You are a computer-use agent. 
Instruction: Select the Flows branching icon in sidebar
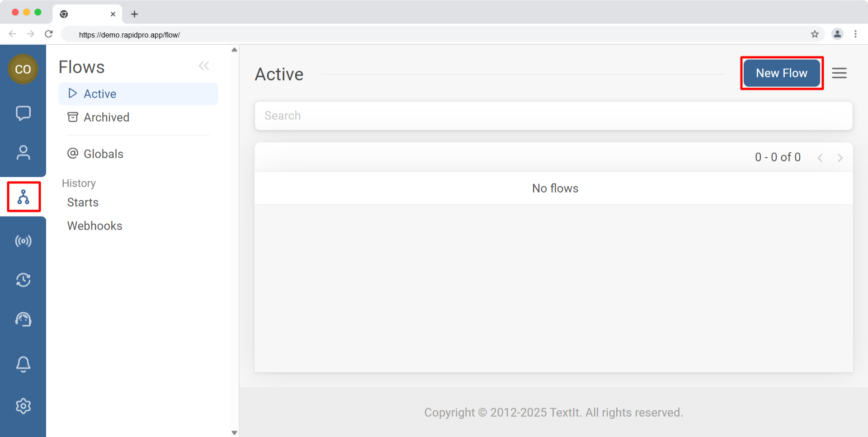[24, 197]
